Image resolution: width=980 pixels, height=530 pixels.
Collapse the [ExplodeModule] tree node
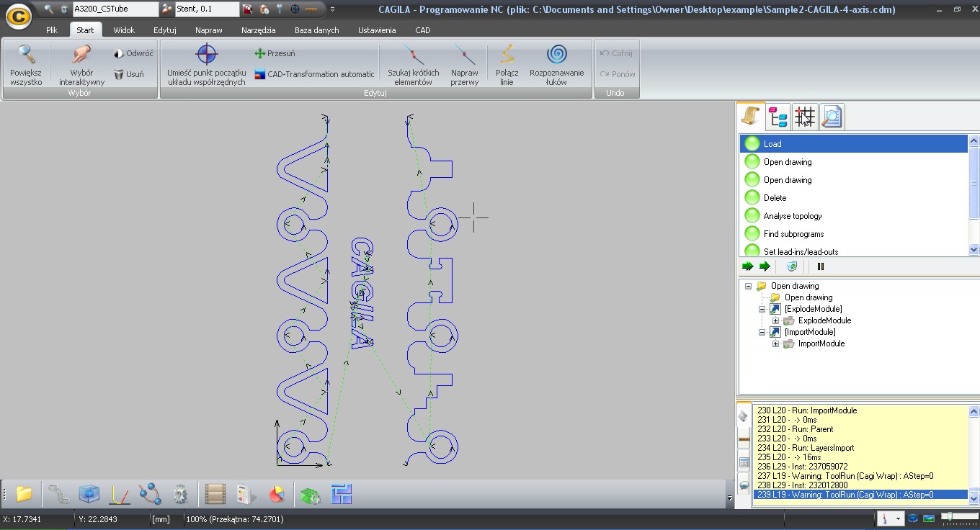click(762, 309)
